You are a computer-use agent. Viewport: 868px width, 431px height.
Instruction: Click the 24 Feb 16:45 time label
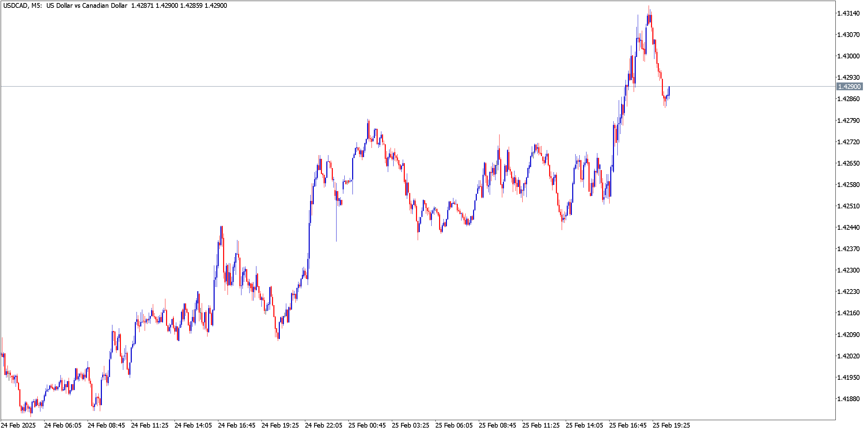click(237, 425)
